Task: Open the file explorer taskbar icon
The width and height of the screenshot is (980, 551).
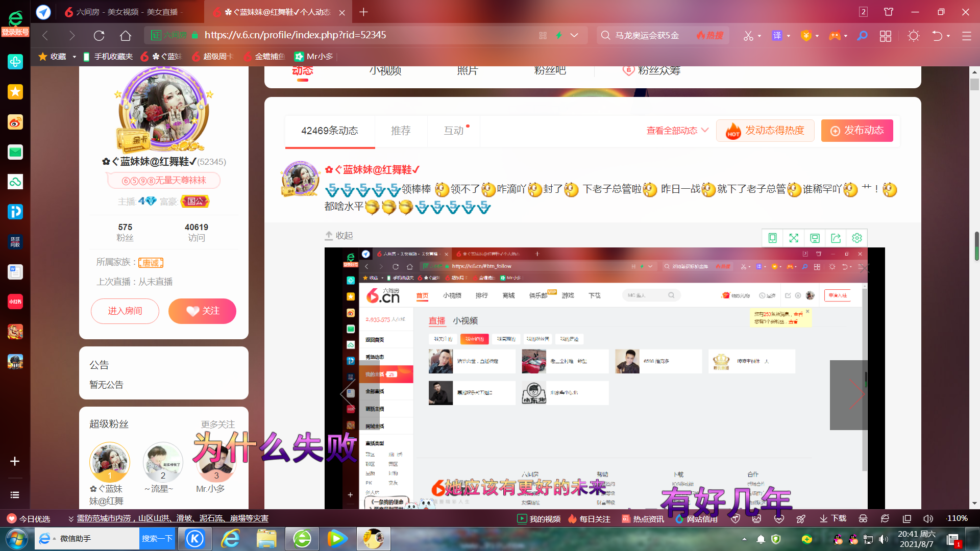Action: tap(266, 539)
